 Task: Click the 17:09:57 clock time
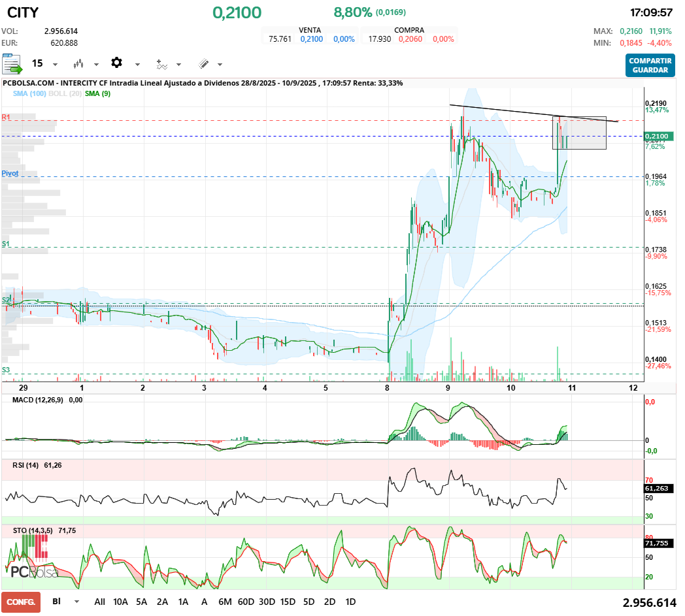[652, 12]
